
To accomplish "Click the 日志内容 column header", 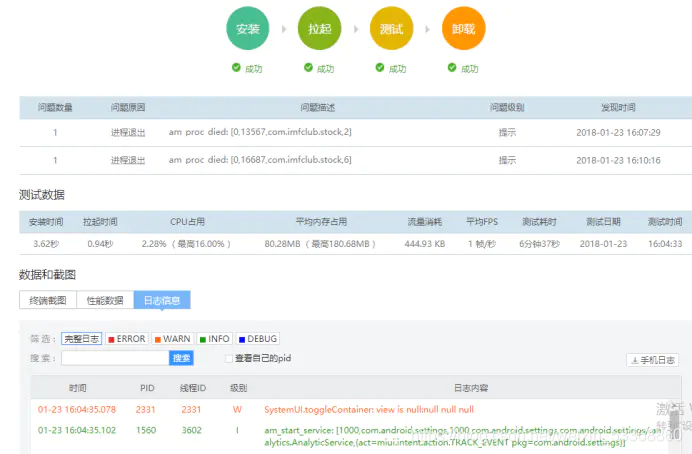I will click(x=471, y=388).
